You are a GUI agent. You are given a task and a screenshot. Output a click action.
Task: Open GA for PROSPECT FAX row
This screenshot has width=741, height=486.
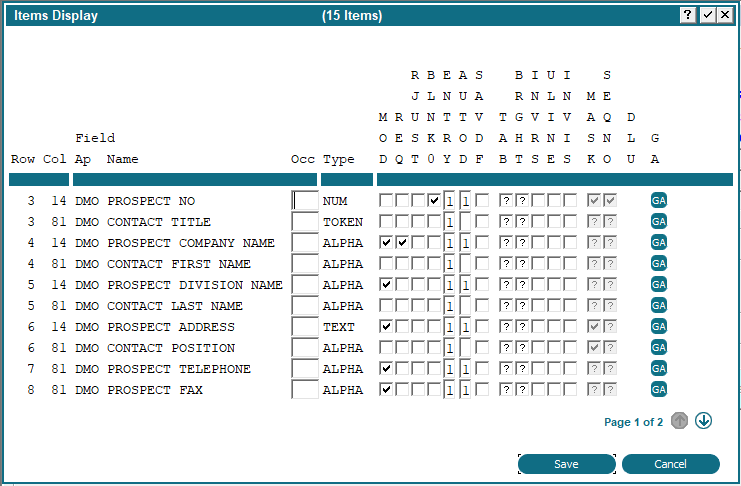(x=658, y=390)
